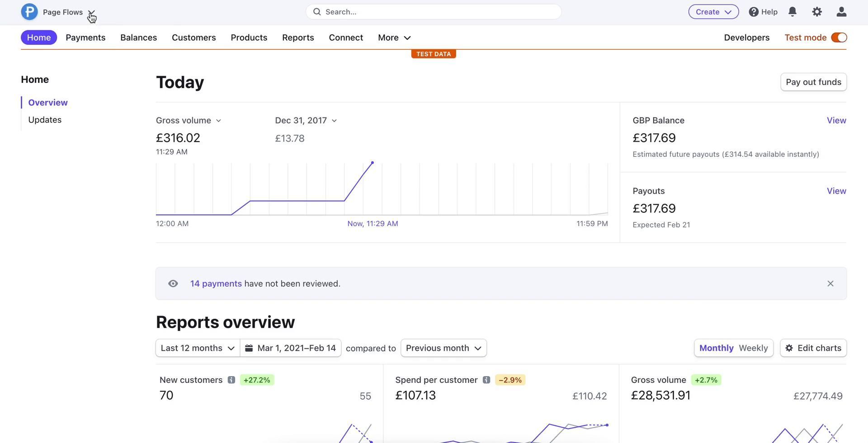The image size is (868, 443).
Task: Click the Page Flows account logo
Action: (29, 12)
